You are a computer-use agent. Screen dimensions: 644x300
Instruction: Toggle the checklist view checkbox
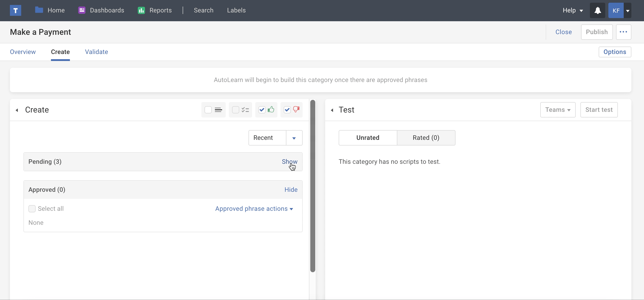pyautogui.click(x=235, y=110)
